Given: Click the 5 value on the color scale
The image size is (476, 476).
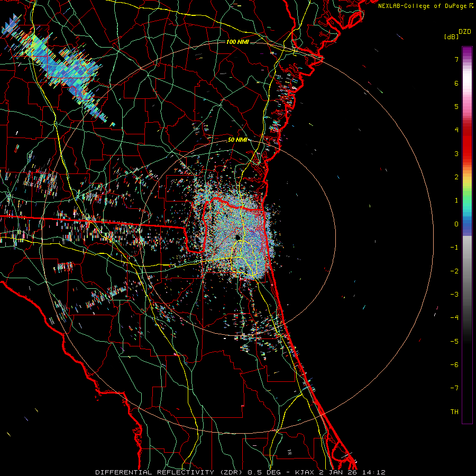Looking at the screenshot, I should (456, 106).
